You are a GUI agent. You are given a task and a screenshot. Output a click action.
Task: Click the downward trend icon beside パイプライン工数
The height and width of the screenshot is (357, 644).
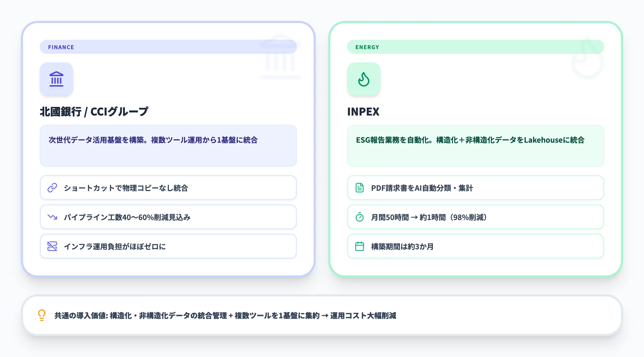pyautogui.click(x=52, y=217)
